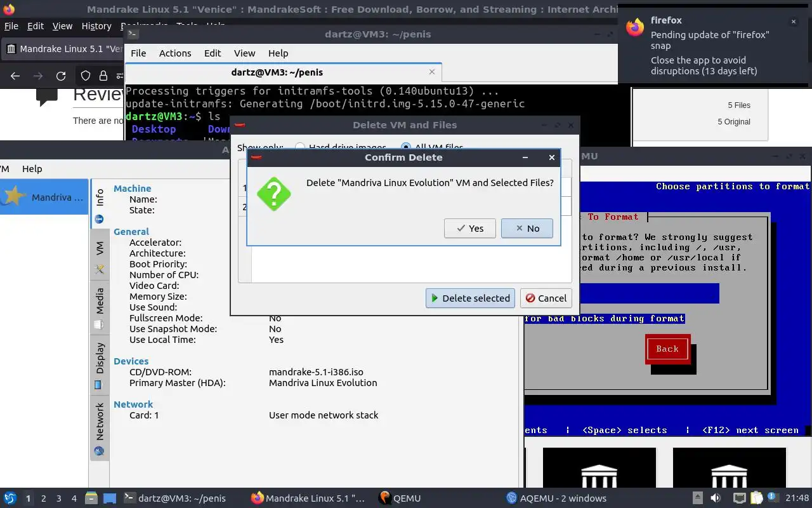This screenshot has width=812, height=508.
Task: Click the 5 Files text on Archive page
Action: click(739, 105)
